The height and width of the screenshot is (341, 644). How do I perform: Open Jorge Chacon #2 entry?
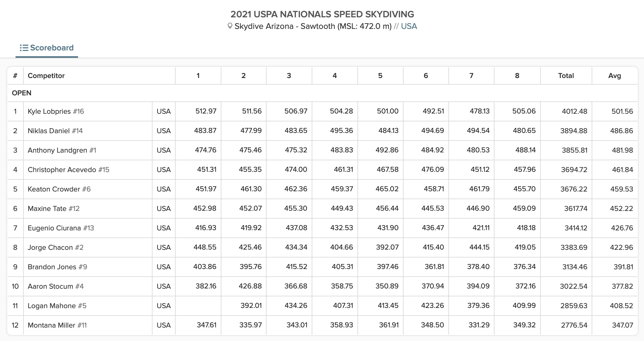55,247
